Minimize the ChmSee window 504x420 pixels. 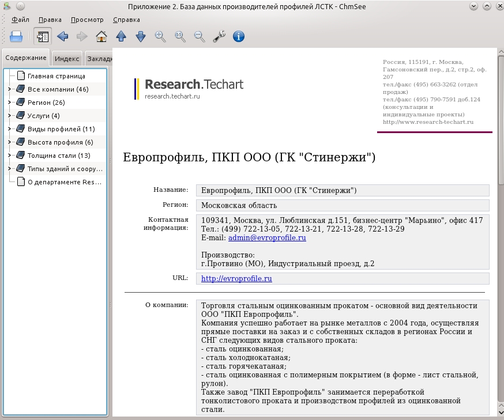click(473, 6)
